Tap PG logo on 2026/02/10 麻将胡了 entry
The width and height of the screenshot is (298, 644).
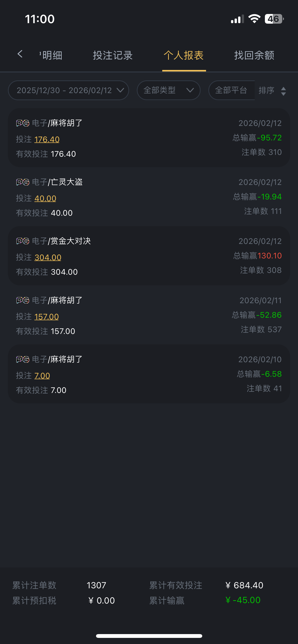pyautogui.click(x=23, y=359)
